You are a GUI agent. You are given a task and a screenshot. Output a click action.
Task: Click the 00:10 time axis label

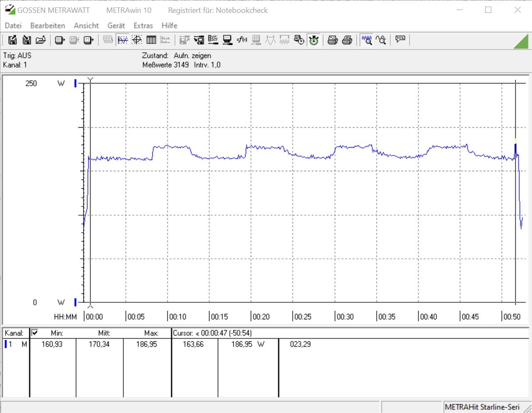(178, 317)
